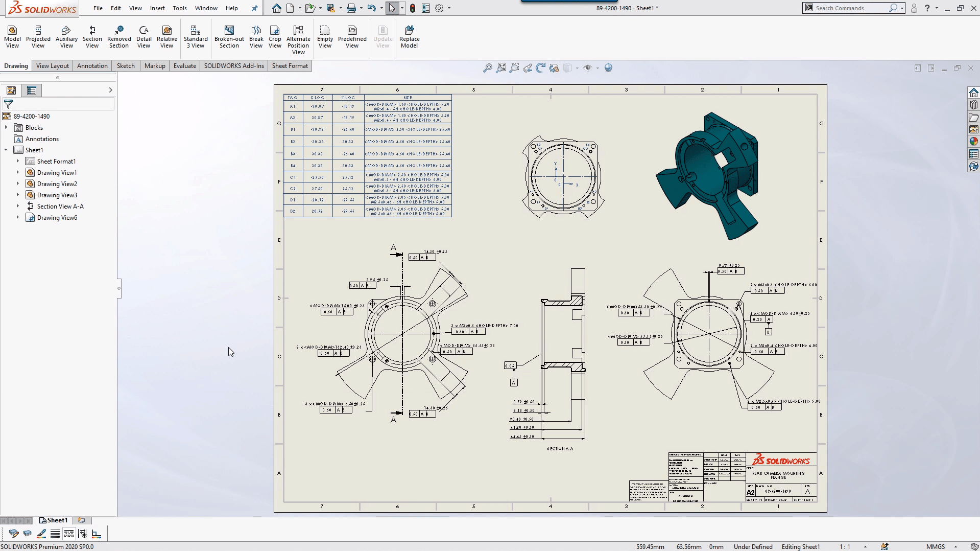Viewport: 980px width, 551px height.
Task: Select the Standard 3 View tool
Action: 196,36
